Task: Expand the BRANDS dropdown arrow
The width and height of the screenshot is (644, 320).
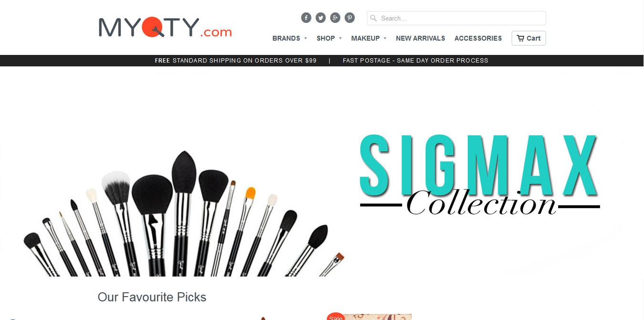Action: [x=305, y=38]
